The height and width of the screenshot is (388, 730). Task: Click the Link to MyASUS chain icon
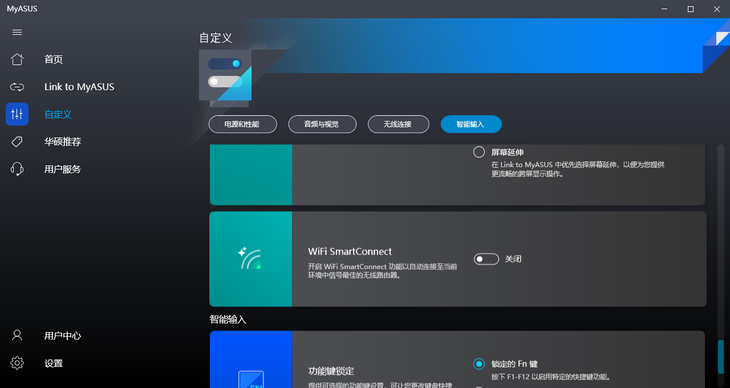(17, 87)
